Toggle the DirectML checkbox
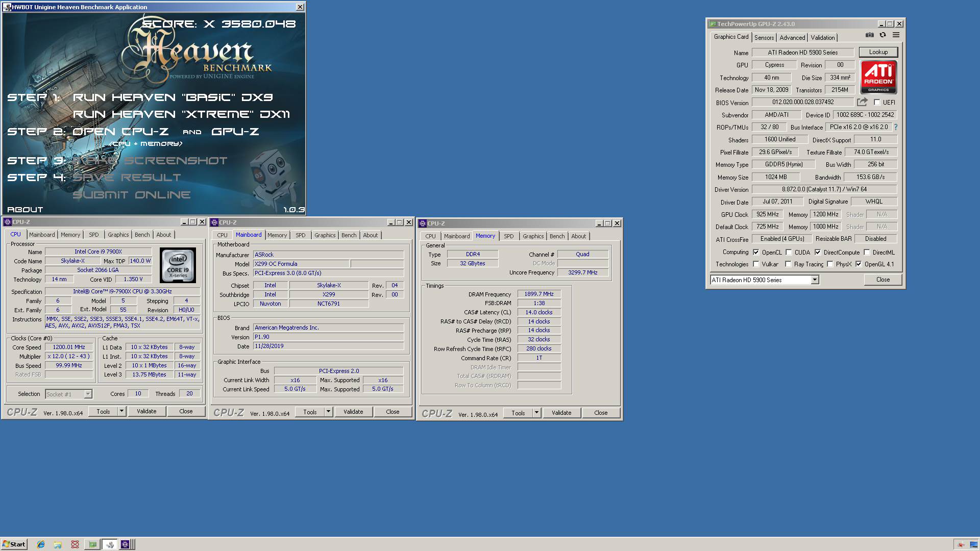The height and width of the screenshot is (551, 980). [867, 252]
